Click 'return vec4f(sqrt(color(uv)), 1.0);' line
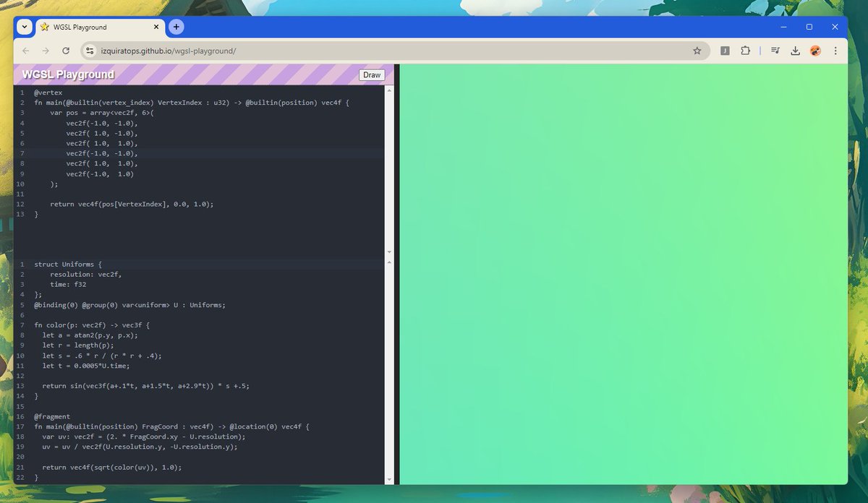Viewport: 868px width, 503px height. click(x=111, y=467)
